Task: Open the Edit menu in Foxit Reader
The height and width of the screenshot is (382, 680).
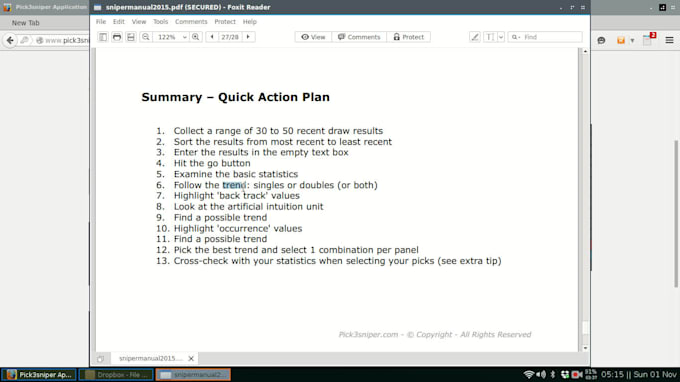Action: [118, 22]
